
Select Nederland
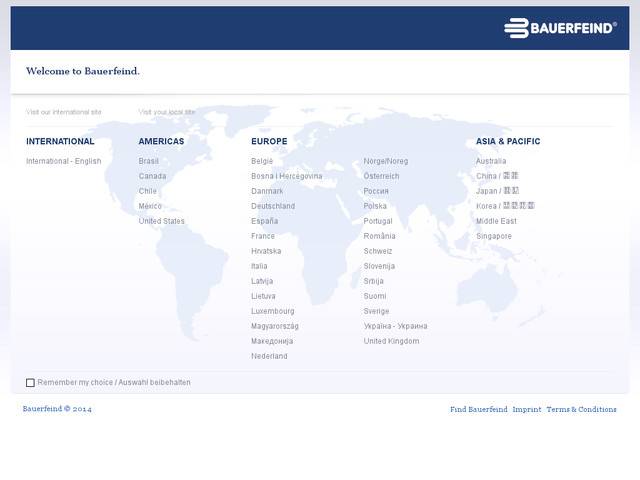(x=269, y=356)
